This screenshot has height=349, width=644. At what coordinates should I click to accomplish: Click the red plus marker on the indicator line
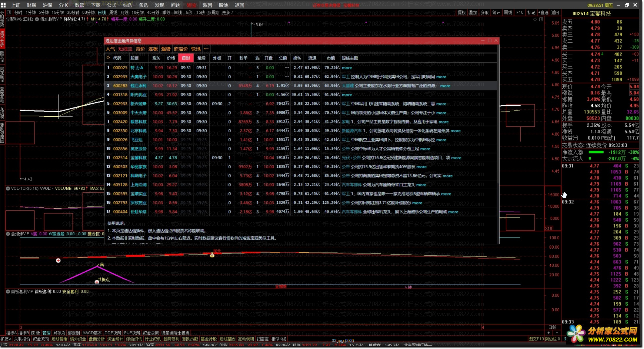pos(58,260)
